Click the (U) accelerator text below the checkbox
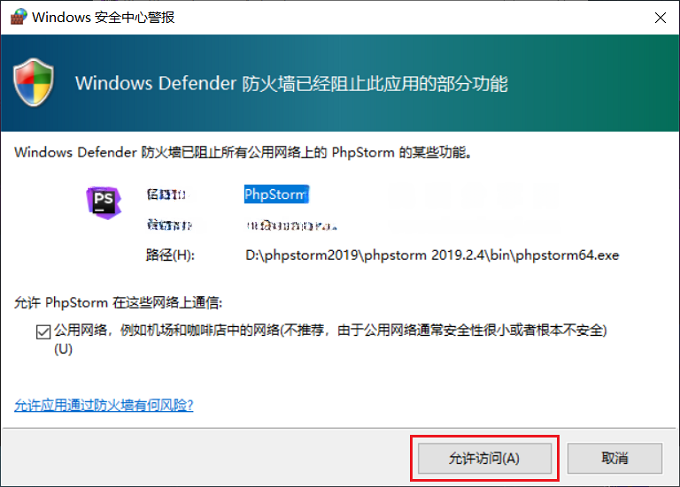The height and width of the screenshot is (487, 680). pyautogui.click(x=63, y=349)
